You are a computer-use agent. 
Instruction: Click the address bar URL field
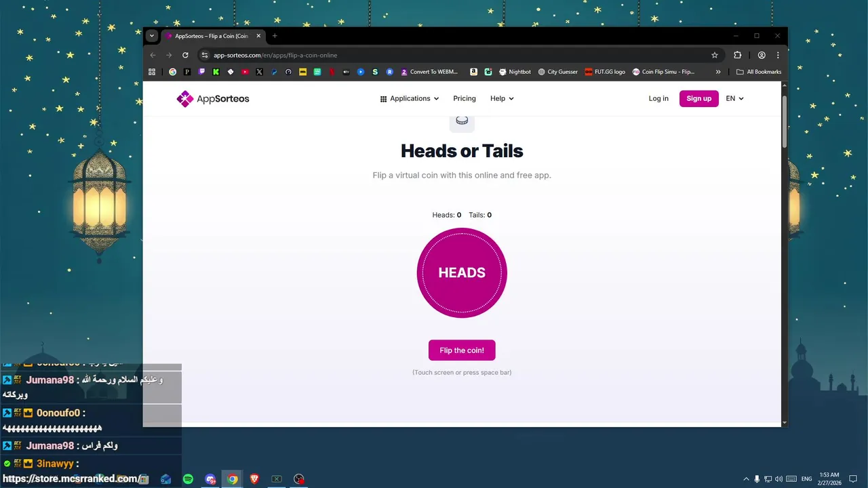coord(461,55)
